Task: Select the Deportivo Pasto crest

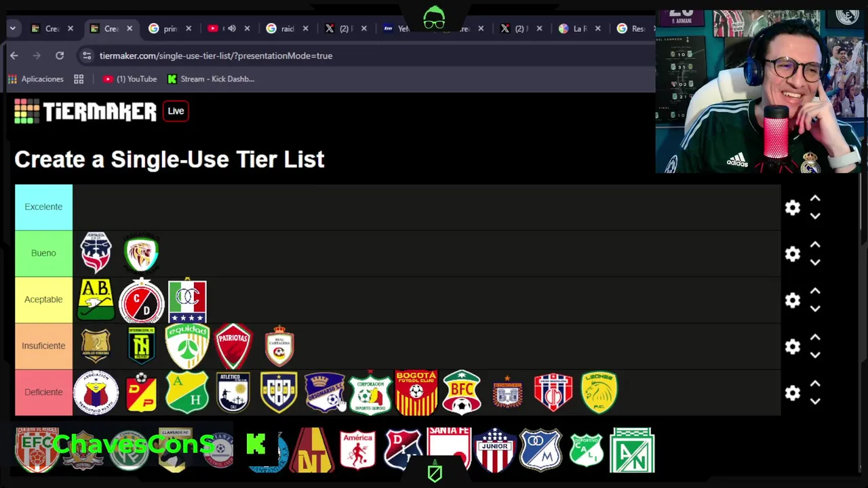Action: [96, 392]
